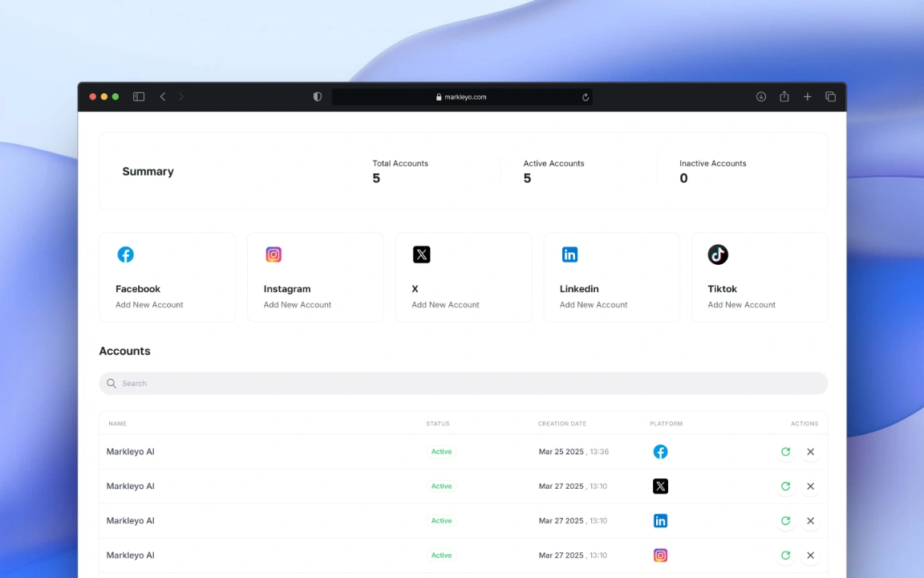This screenshot has width=924, height=578.
Task: Open Add New Account under Tiktok
Action: pyautogui.click(x=741, y=304)
